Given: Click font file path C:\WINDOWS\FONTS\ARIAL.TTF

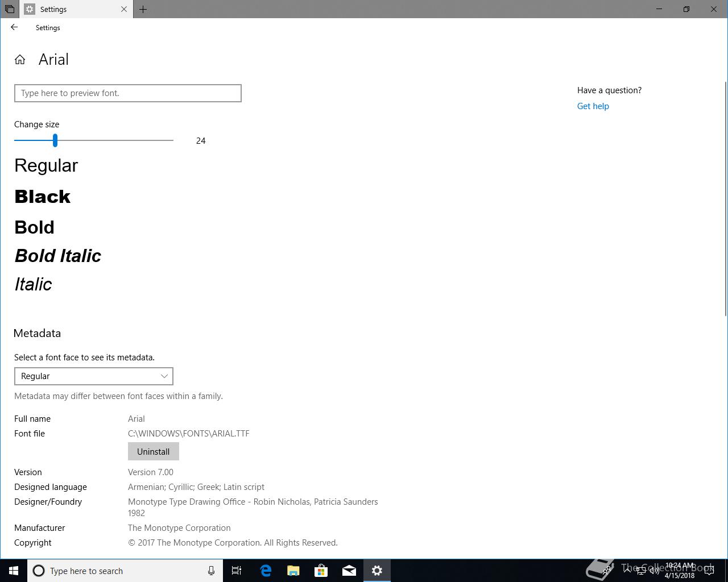Looking at the screenshot, I should click(189, 434).
